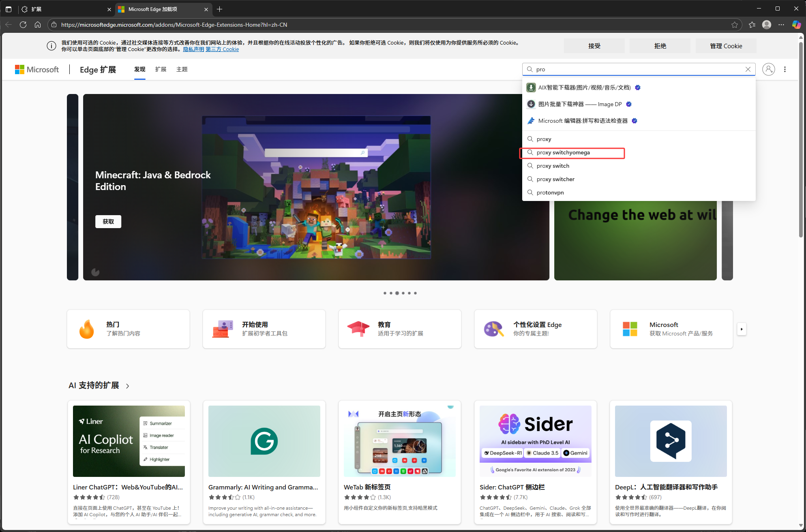Viewport: 806px width, 532px height.
Task: Open page vertical three-dot more menu
Action: pos(785,69)
